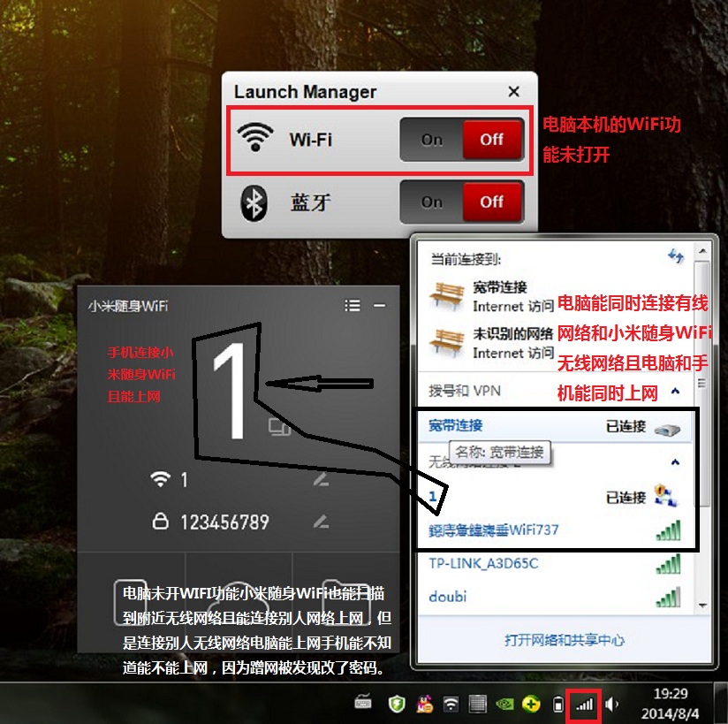
Task: Click signal bars icon of TP-LINK_A3D65C
Action: pyautogui.click(x=668, y=564)
